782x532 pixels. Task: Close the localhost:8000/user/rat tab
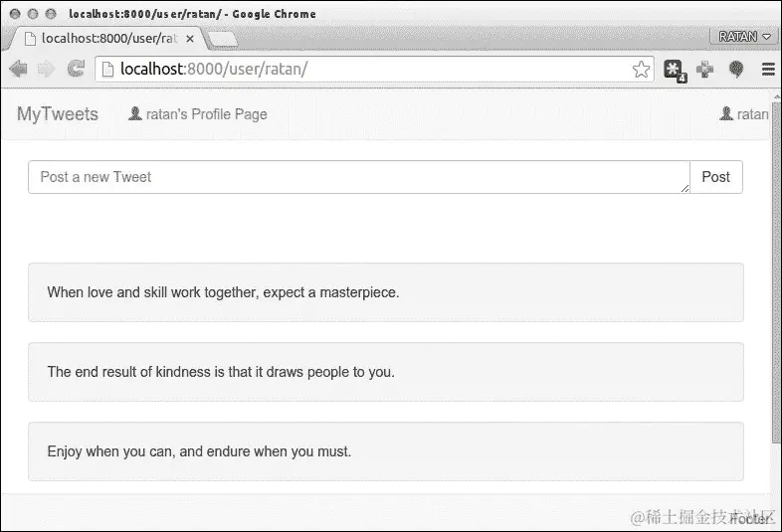[x=190, y=39]
